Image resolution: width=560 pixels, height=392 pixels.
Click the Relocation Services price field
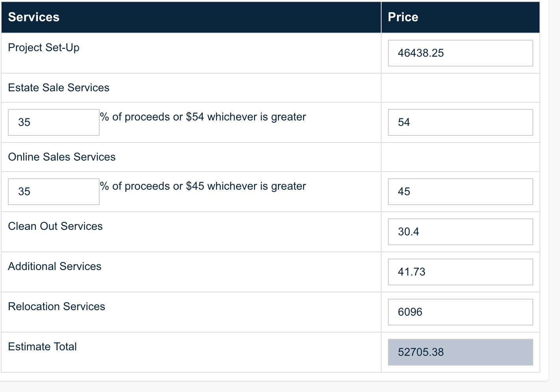[460, 312]
